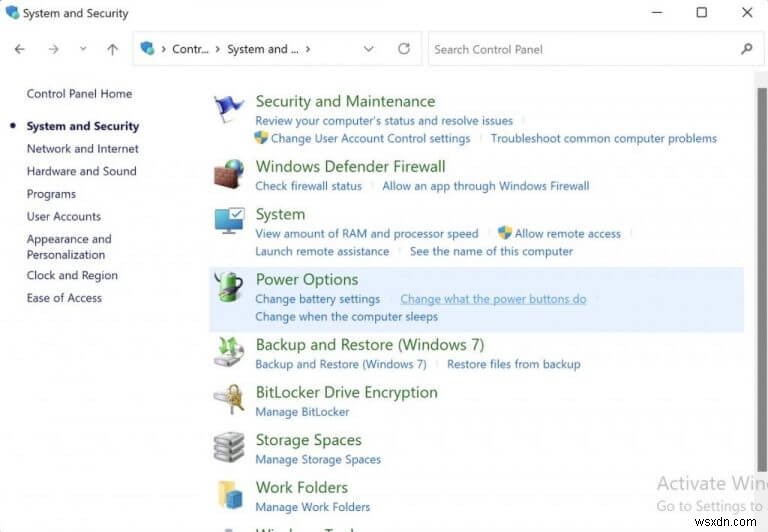
Task: Open Troubleshoot common computer problems
Action: 603,139
